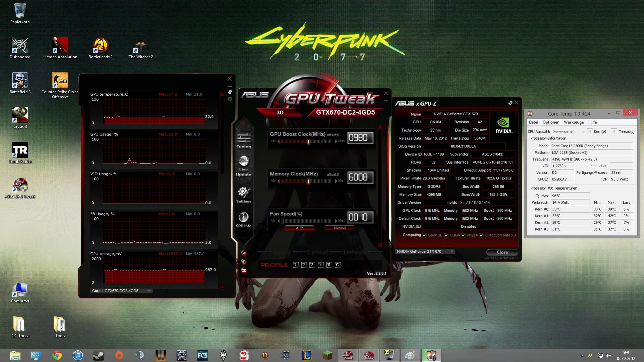Open monitor window gear settings icon
Screen dimensions: 644x362
click(230, 99)
